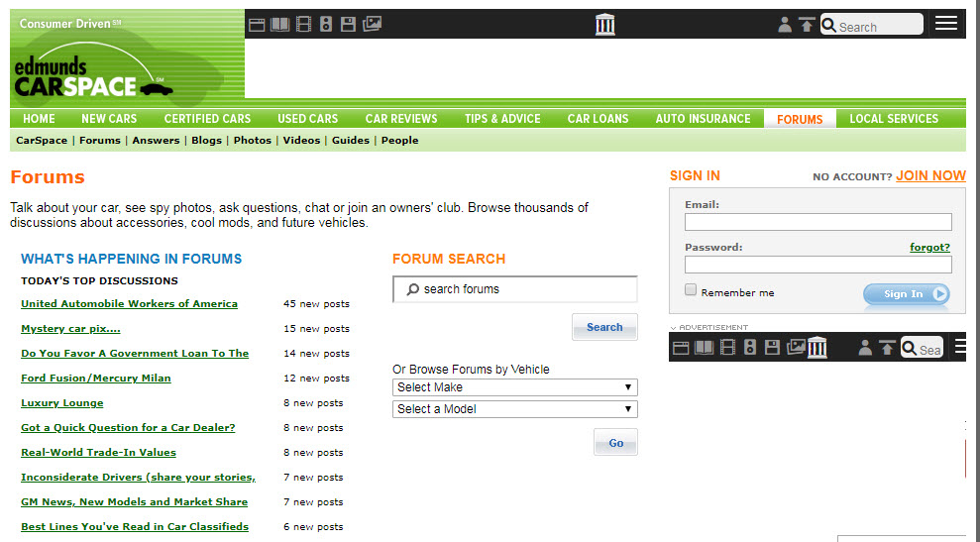Open Answers in the sub-navigation

coord(156,140)
